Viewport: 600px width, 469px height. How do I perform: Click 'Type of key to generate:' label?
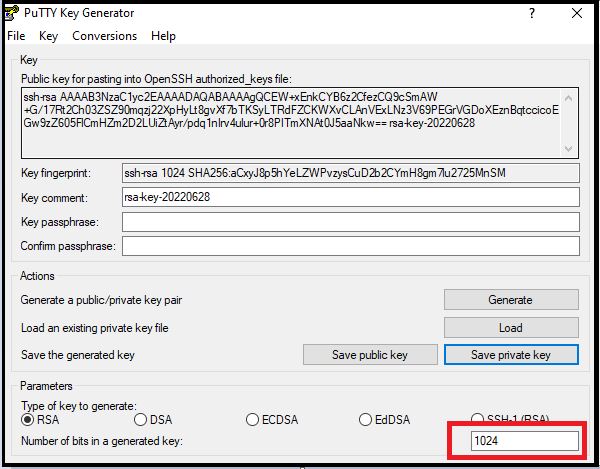pos(79,405)
